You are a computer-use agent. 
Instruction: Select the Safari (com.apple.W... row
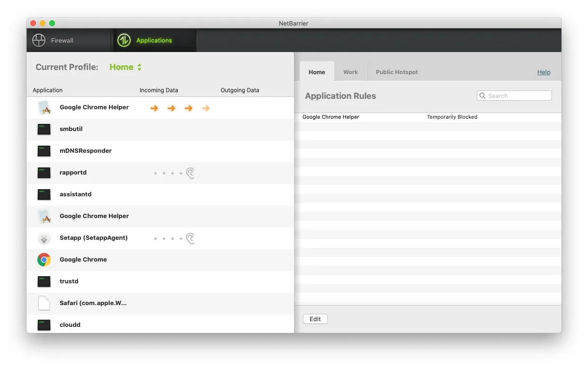tap(160, 303)
